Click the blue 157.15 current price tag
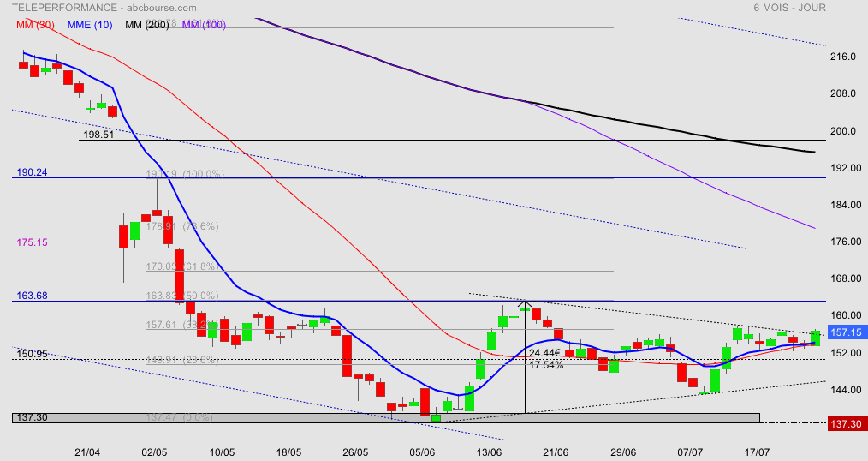Image resolution: width=868 pixels, height=461 pixels. point(847,332)
